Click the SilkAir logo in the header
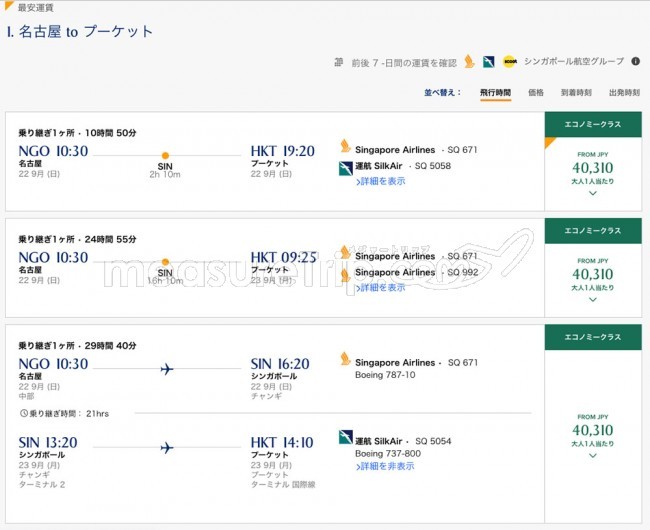This screenshot has height=530, width=650. pyautogui.click(x=489, y=62)
